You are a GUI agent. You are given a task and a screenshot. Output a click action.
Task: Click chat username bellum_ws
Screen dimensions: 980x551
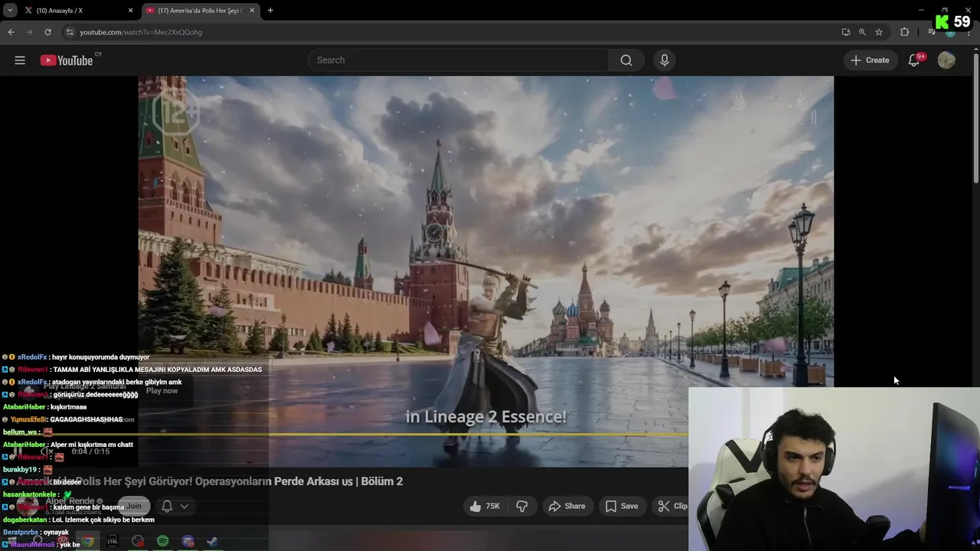point(20,432)
